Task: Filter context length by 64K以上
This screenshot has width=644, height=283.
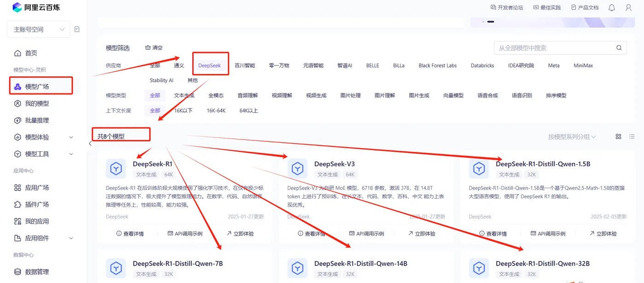Action: point(248,110)
